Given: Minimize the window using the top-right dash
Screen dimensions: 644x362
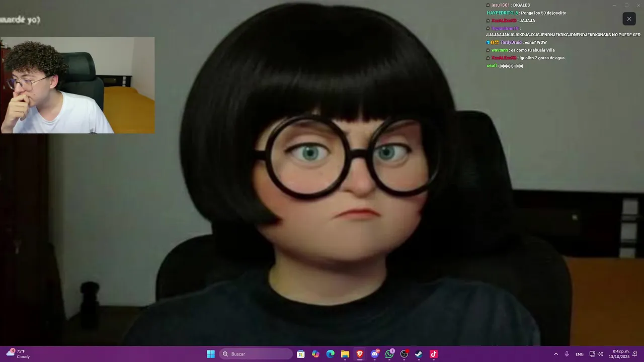Looking at the screenshot, I should coord(614,6).
